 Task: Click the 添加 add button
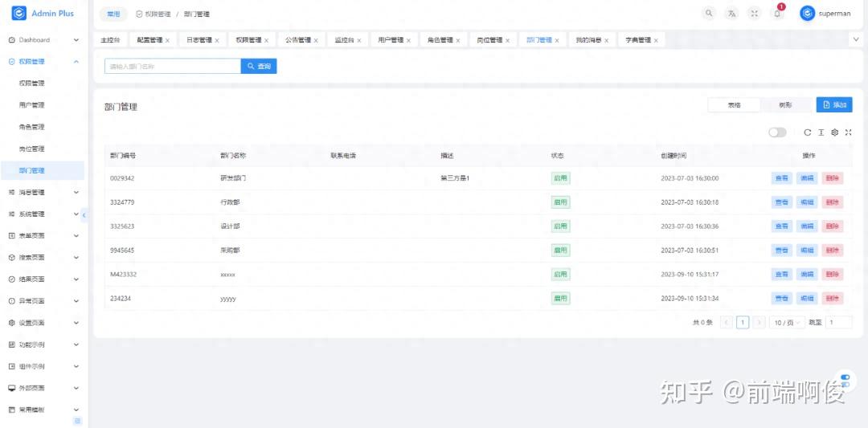pos(834,104)
